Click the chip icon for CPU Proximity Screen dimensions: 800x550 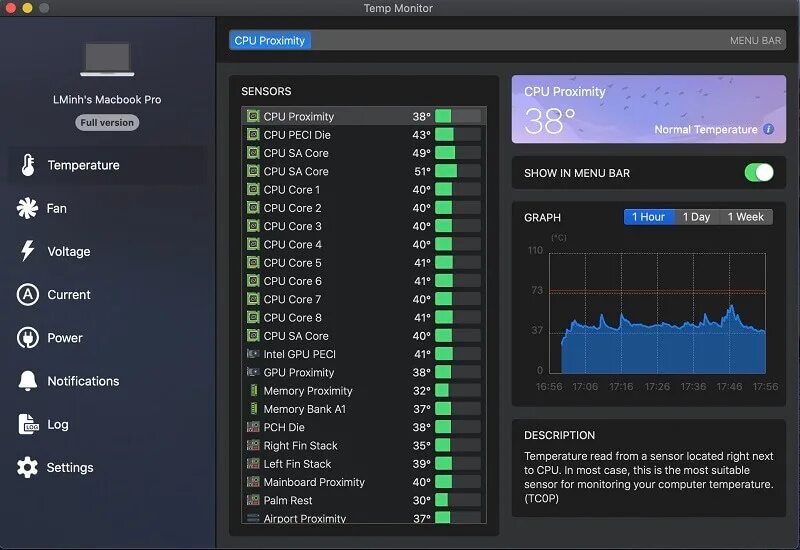pos(253,116)
